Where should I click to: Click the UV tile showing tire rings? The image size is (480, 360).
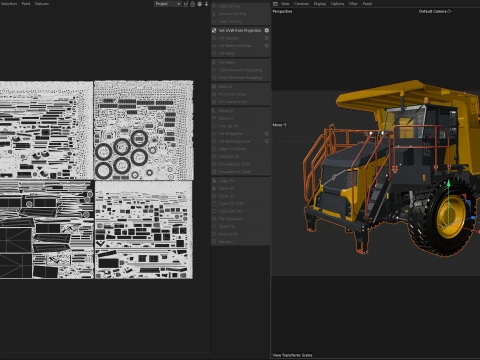144,130
